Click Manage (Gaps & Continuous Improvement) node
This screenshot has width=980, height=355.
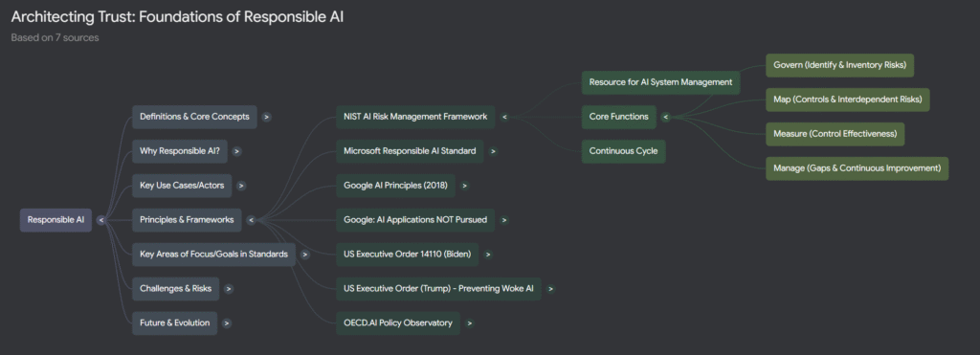[857, 168]
